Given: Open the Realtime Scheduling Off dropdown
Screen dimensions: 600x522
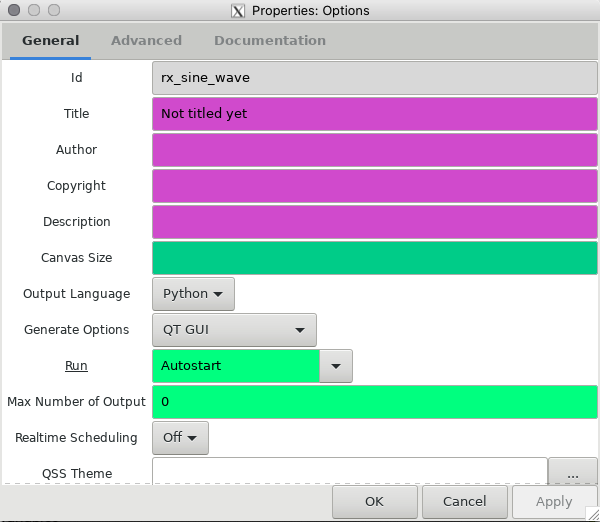Looking at the screenshot, I should click(x=180, y=438).
